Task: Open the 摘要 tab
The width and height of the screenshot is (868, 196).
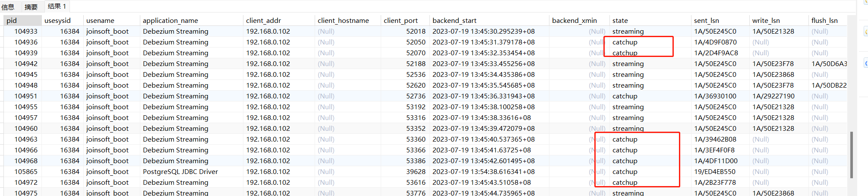Action: (x=31, y=7)
